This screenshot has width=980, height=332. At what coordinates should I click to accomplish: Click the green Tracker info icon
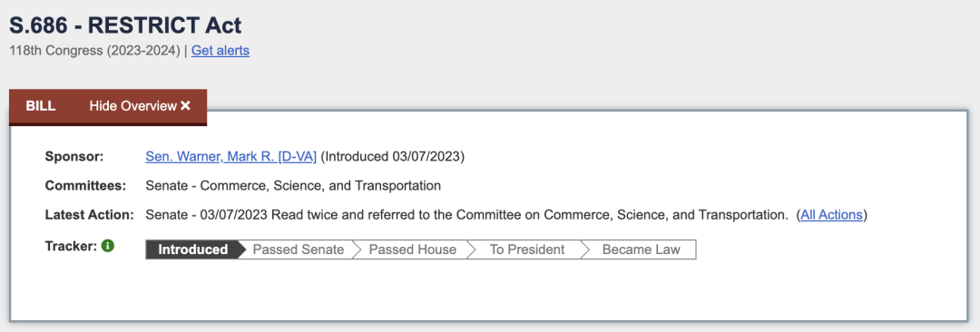(108, 247)
